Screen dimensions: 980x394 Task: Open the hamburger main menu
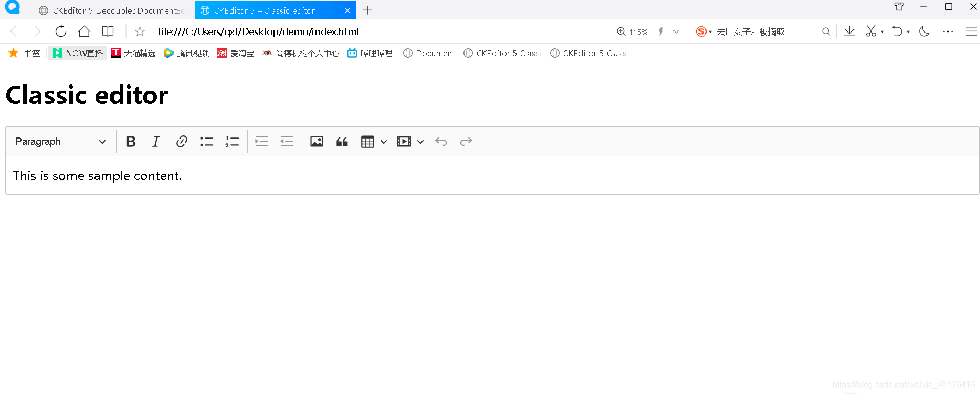(x=972, y=31)
